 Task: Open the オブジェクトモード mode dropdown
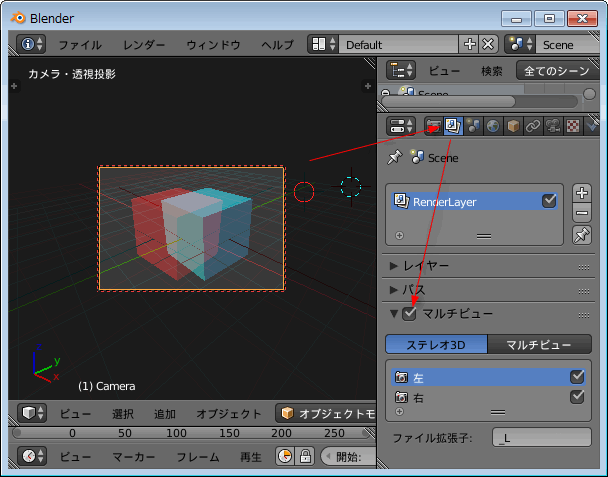[326, 413]
